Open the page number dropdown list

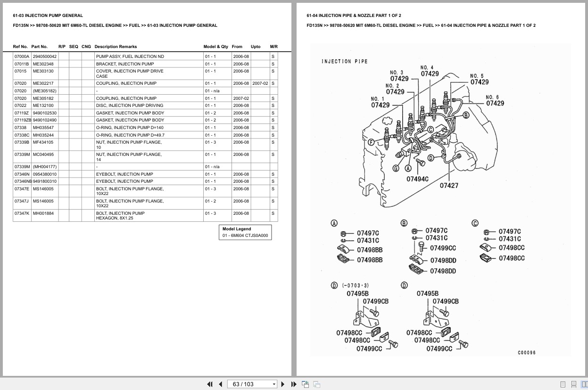point(274,384)
